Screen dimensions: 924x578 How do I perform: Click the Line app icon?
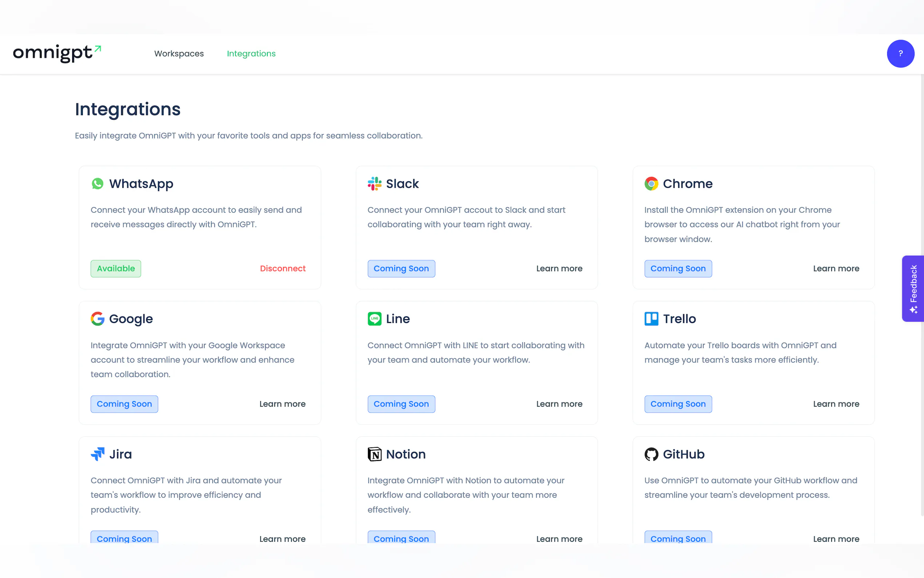(374, 319)
